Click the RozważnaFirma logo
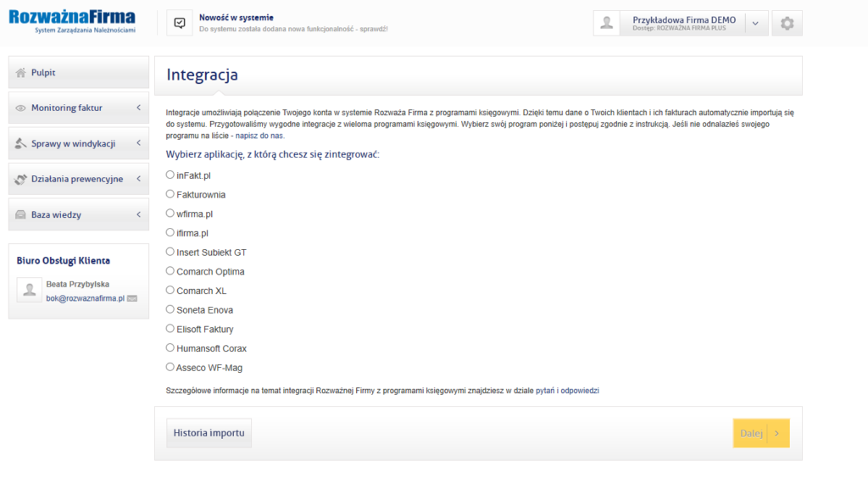Image resolution: width=868 pixels, height=483 pixels. point(72,21)
